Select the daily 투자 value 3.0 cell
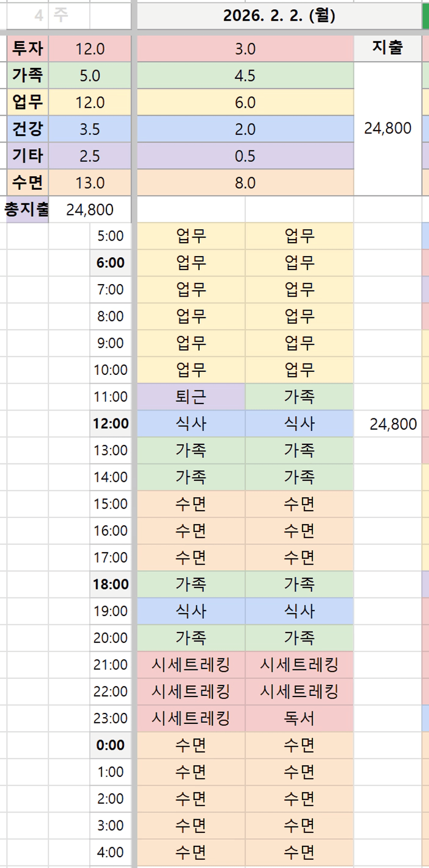 click(245, 49)
